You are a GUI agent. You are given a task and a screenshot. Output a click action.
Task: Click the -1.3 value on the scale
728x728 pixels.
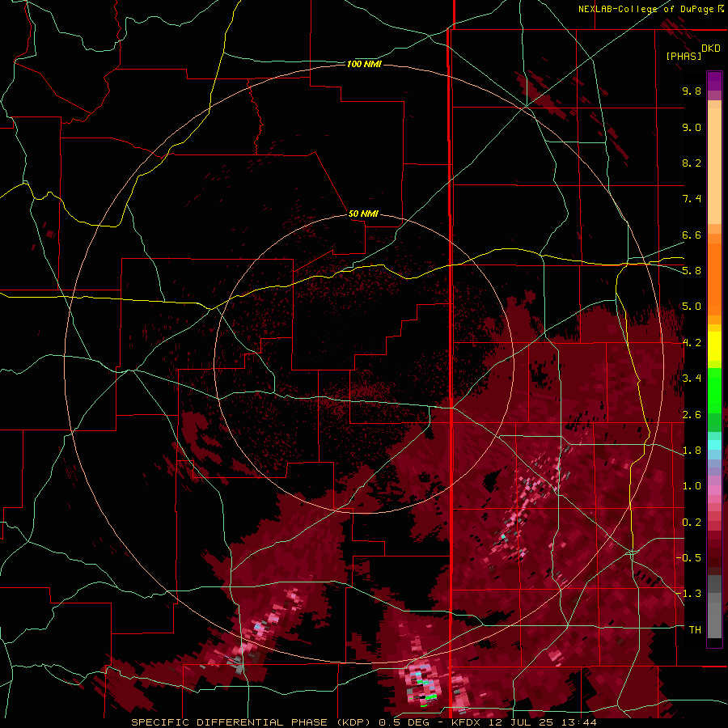[x=689, y=594]
